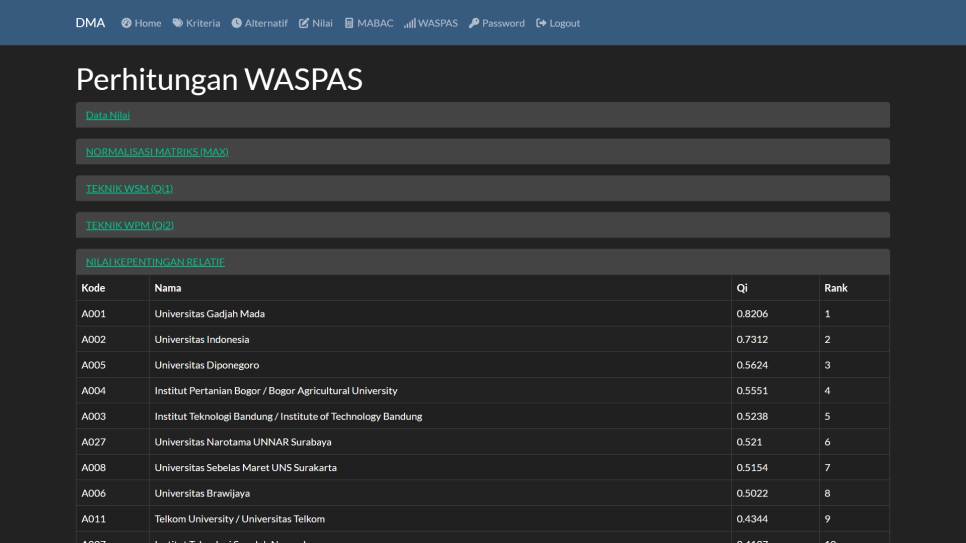Click Qi value 0.4344
Screen dimensions: 966x543
[x=752, y=519]
